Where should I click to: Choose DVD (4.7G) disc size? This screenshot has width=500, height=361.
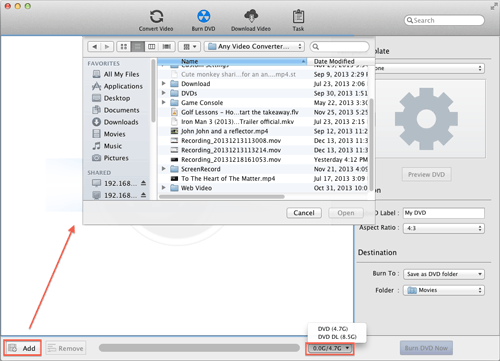coord(333,329)
